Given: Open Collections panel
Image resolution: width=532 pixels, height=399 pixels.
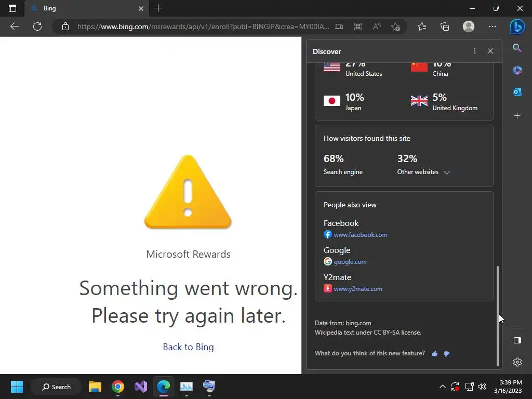Looking at the screenshot, I should [445, 26].
